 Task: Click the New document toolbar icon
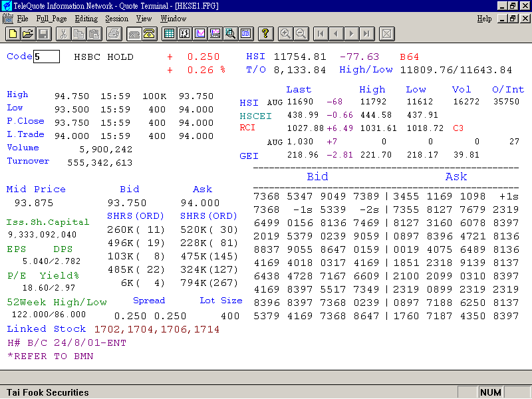pos(13,34)
